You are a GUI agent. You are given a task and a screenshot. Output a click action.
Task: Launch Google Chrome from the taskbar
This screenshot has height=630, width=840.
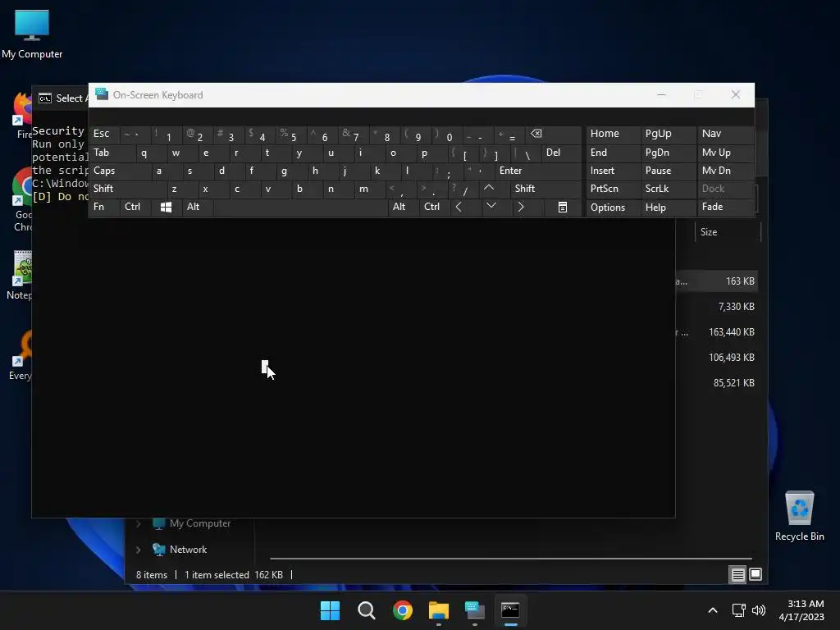point(402,610)
